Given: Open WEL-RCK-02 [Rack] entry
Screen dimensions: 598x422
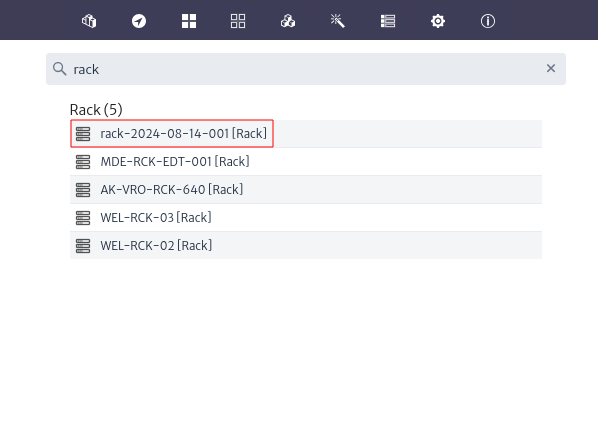Looking at the screenshot, I should (x=306, y=245).
